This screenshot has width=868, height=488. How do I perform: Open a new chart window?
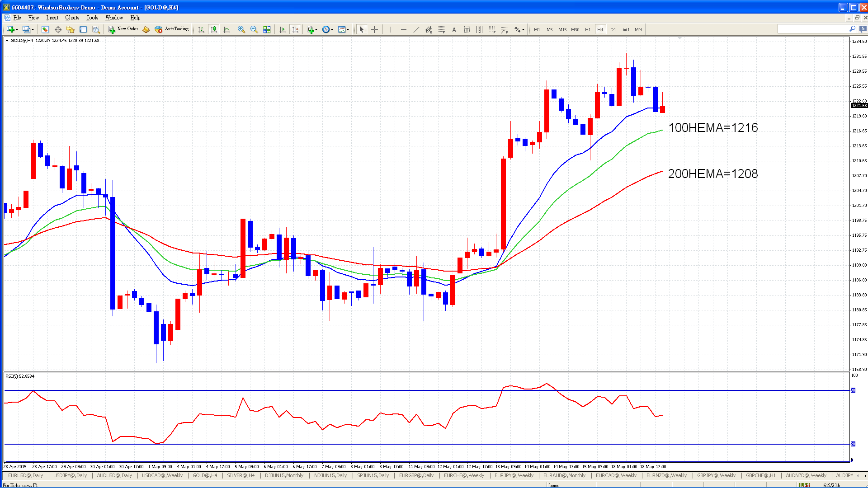(10, 29)
